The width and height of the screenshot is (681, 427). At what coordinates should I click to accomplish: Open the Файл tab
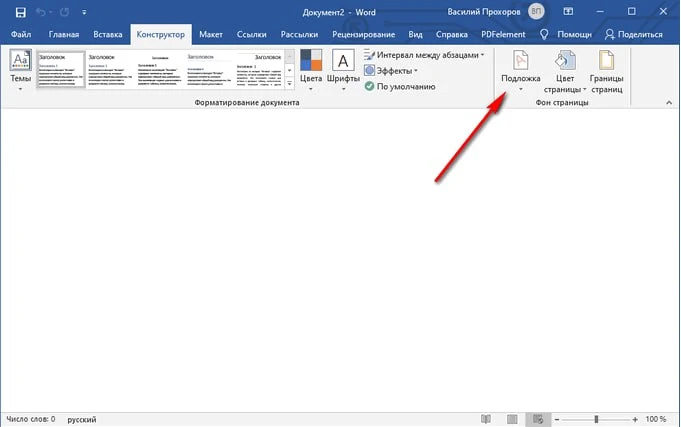pos(21,34)
